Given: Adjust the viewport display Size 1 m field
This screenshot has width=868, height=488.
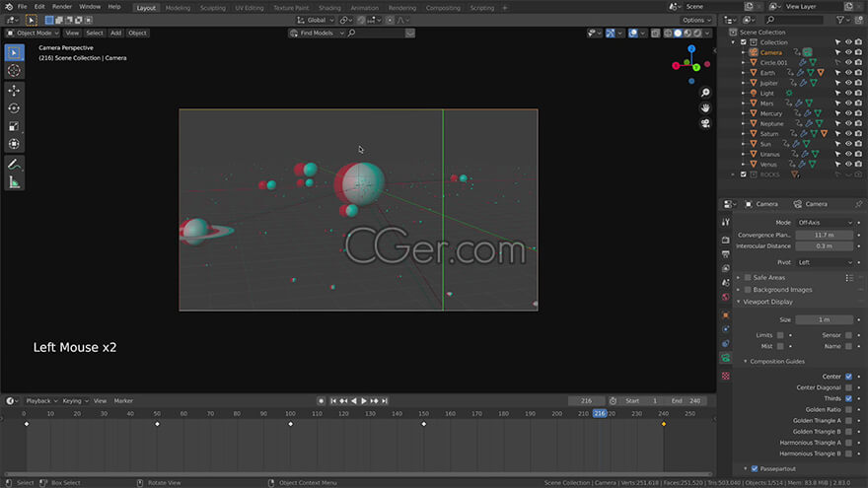Looking at the screenshot, I should [x=825, y=319].
